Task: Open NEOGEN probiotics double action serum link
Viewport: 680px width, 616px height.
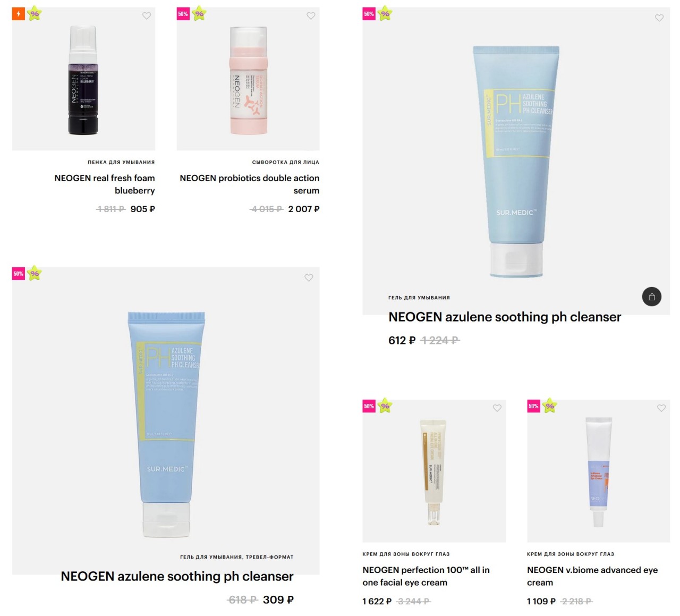Action: (250, 184)
